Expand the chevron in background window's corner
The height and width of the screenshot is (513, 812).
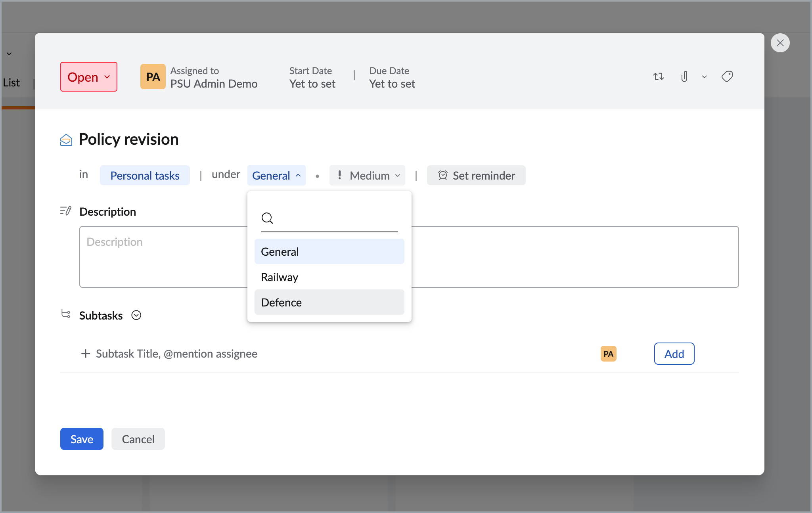point(9,54)
